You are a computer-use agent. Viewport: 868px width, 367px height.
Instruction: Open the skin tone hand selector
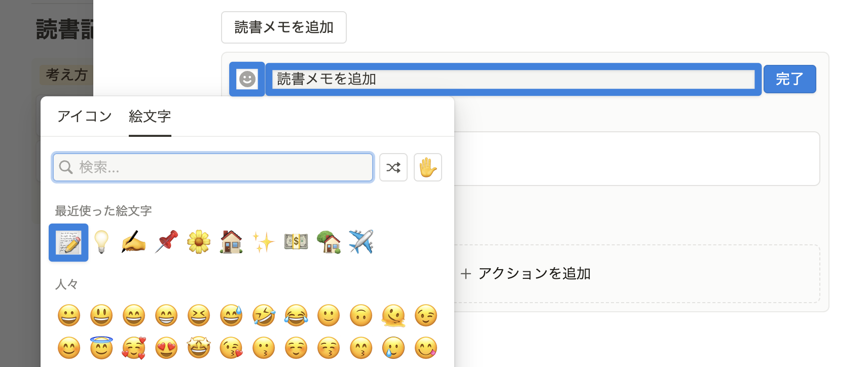(428, 167)
